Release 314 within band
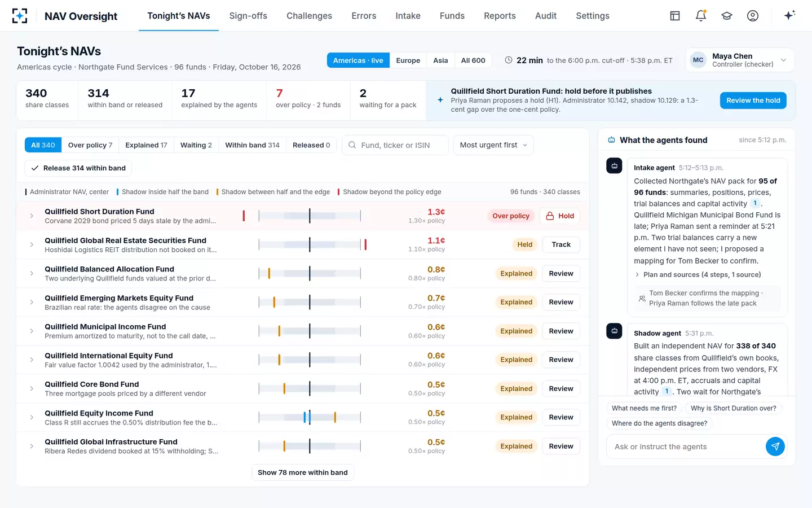Image resolution: width=812 pixels, height=508 pixels. tap(78, 168)
